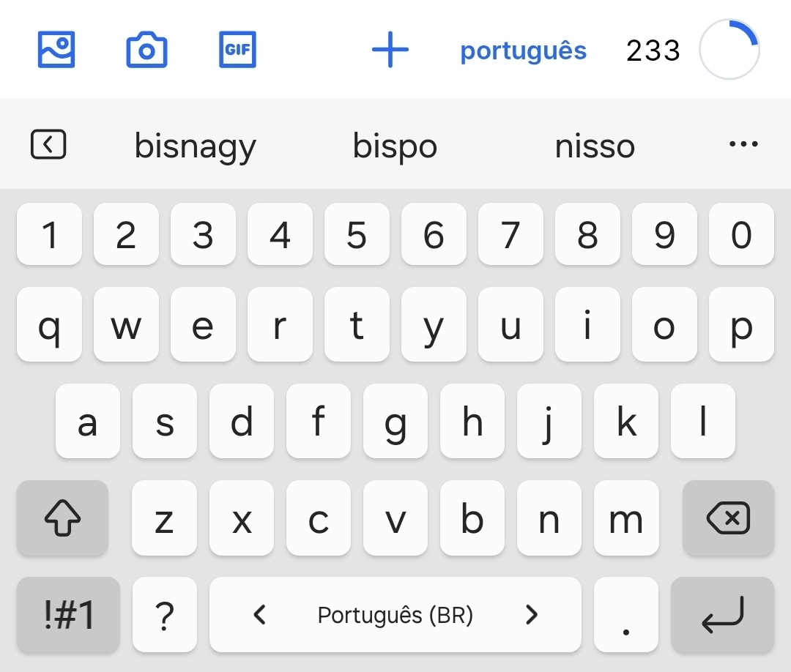Tap the GIF picker icon
791x672 pixels.
click(237, 50)
